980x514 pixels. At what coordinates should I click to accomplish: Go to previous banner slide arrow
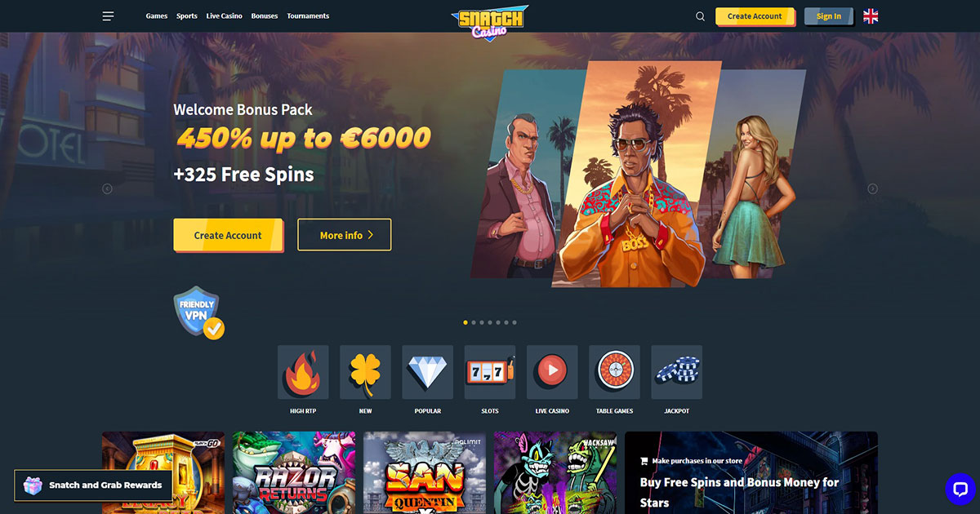pos(107,188)
